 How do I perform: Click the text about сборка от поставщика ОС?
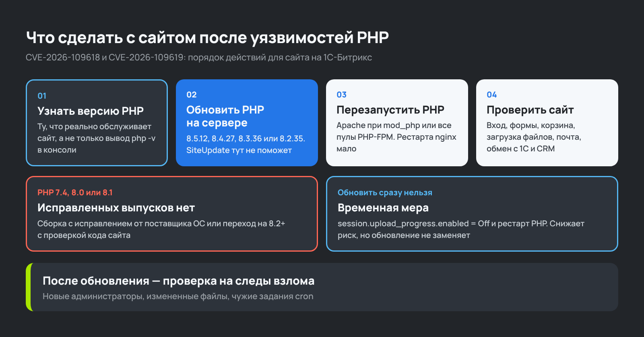[x=161, y=229]
